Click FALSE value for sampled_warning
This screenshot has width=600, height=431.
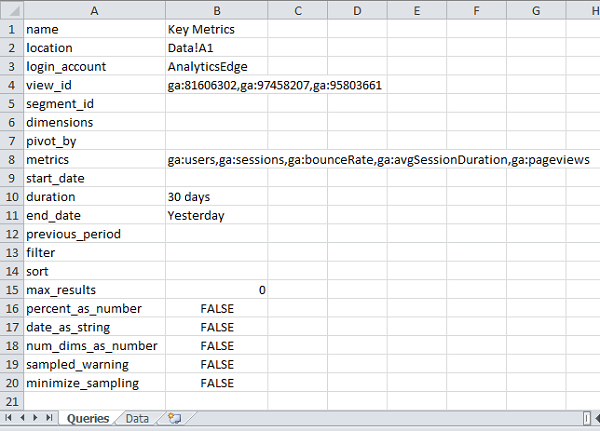pyautogui.click(x=217, y=364)
